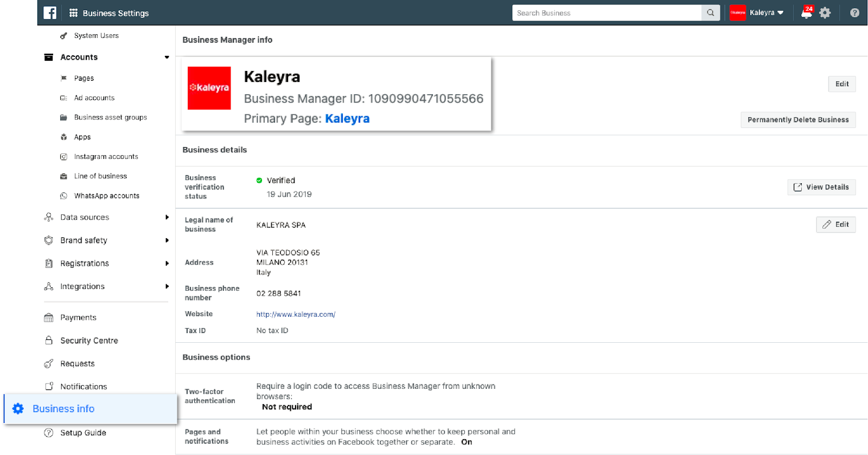The height and width of the screenshot is (455, 868).
Task: Click the Line of business briefcase icon
Action: [x=63, y=176]
